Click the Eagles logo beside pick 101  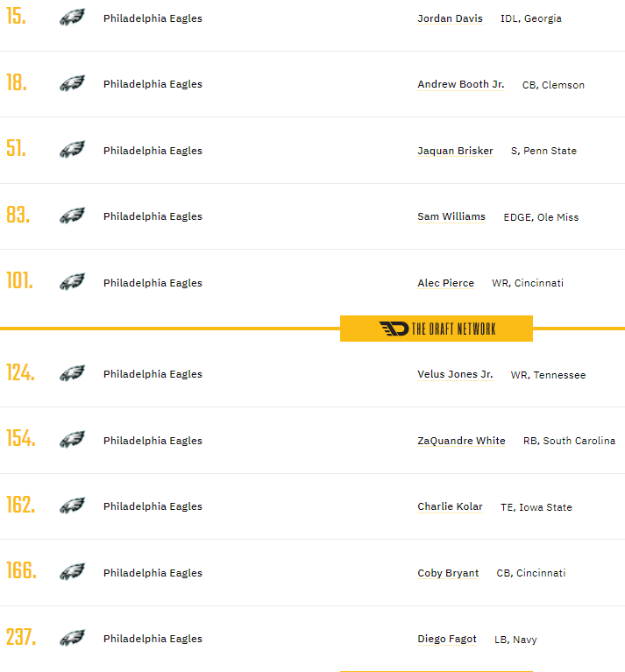click(x=72, y=282)
